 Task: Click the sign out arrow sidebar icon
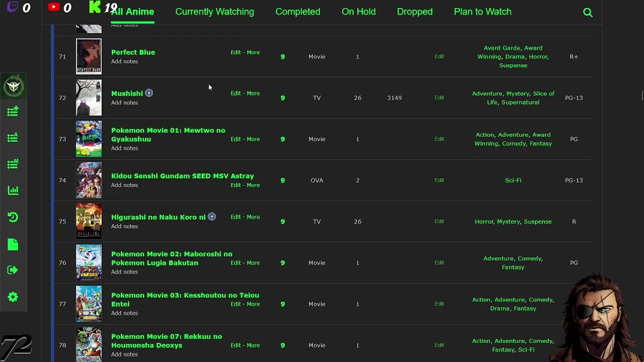[x=13, y=270]
